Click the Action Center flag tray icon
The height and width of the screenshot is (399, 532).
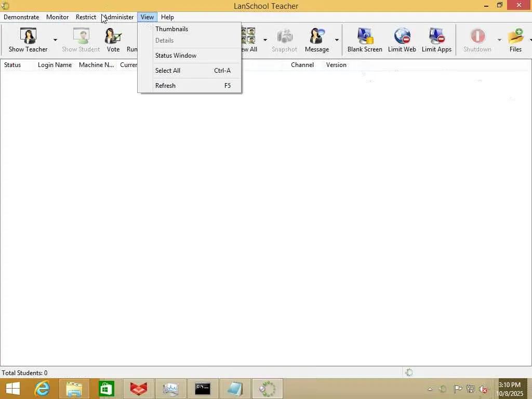coord(457,389)
